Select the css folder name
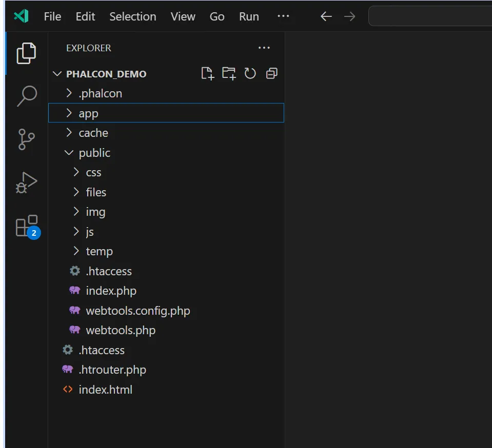This screenshot has height=448, width=492. pos(93,172)
